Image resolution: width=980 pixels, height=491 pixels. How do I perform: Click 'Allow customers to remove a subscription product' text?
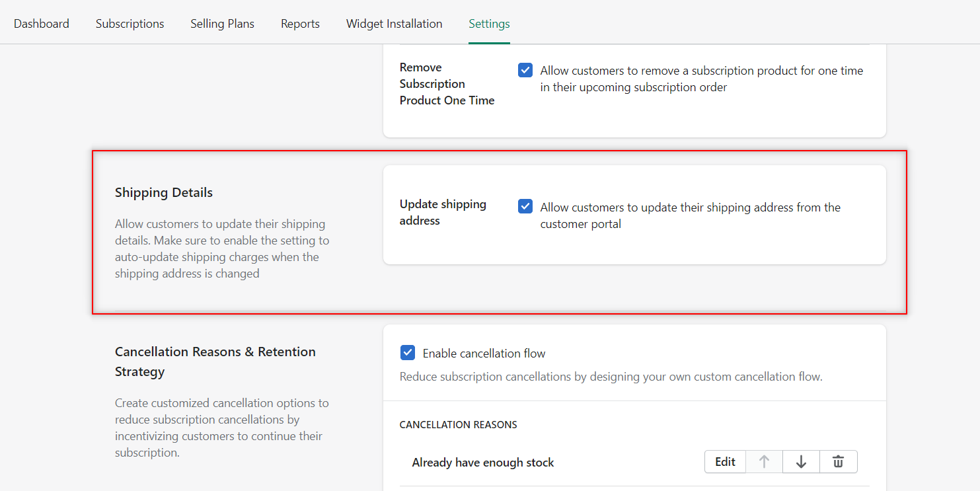tap(702, 79)
